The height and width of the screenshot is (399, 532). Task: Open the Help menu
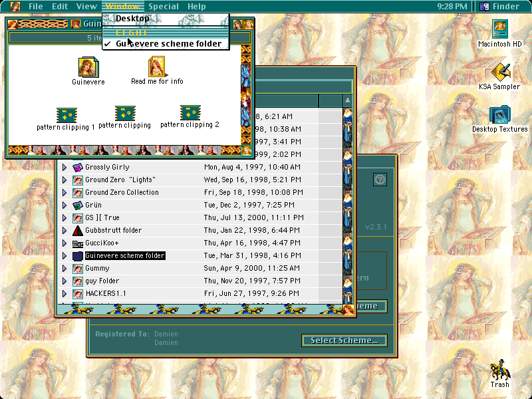tap(196, 7)
